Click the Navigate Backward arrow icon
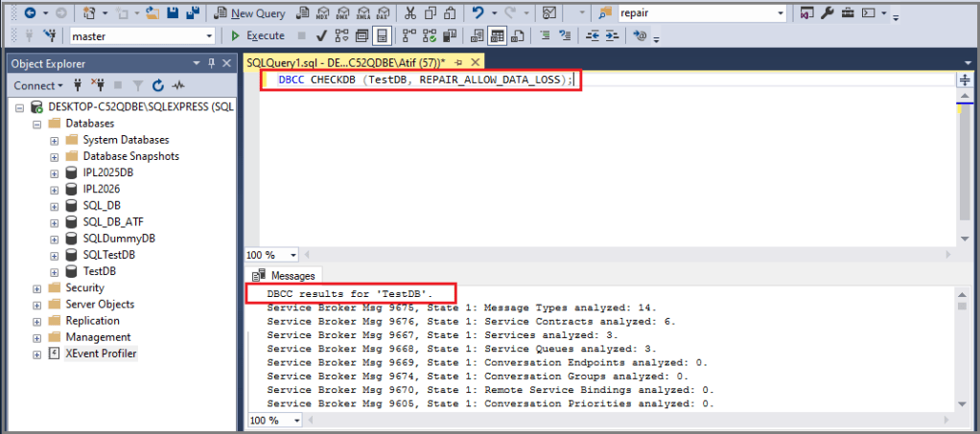The height and width of the screenshot is (434, 980). pyautogui.click(x=30, y=13)
